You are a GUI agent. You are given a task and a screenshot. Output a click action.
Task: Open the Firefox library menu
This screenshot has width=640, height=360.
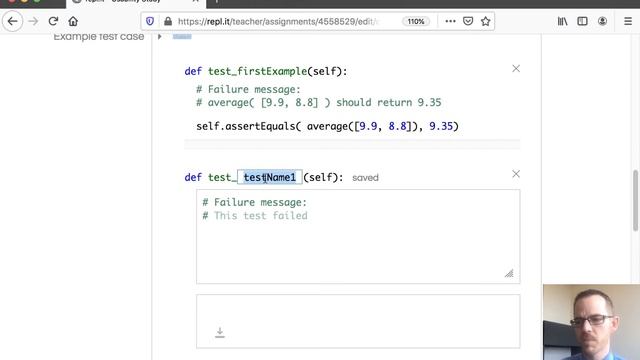pos(562,21)
